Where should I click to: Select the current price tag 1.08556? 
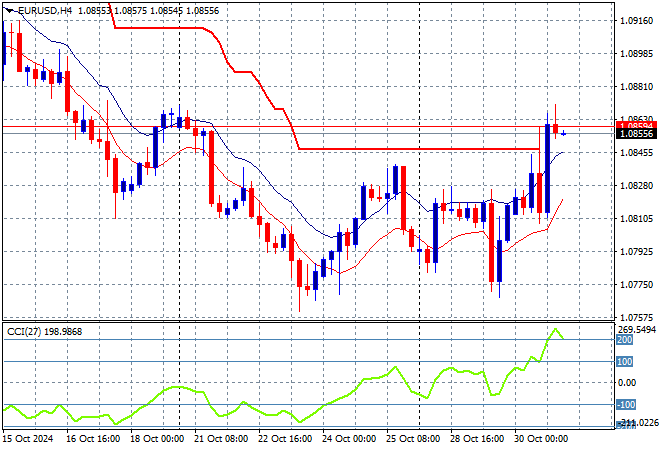634,133
